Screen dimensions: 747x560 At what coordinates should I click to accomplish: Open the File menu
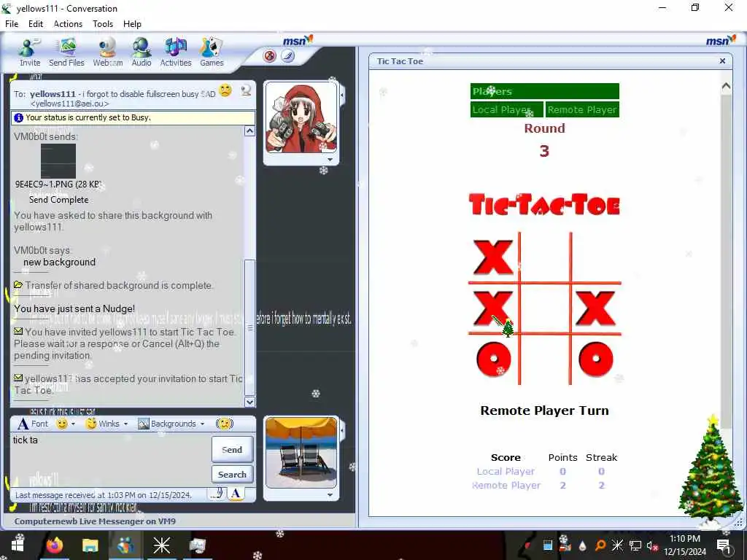pyautogui.click(x=12, y=24)
